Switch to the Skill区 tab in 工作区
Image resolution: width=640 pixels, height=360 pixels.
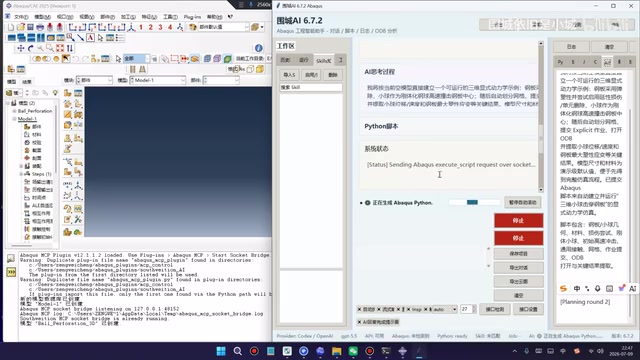[324, 60]
